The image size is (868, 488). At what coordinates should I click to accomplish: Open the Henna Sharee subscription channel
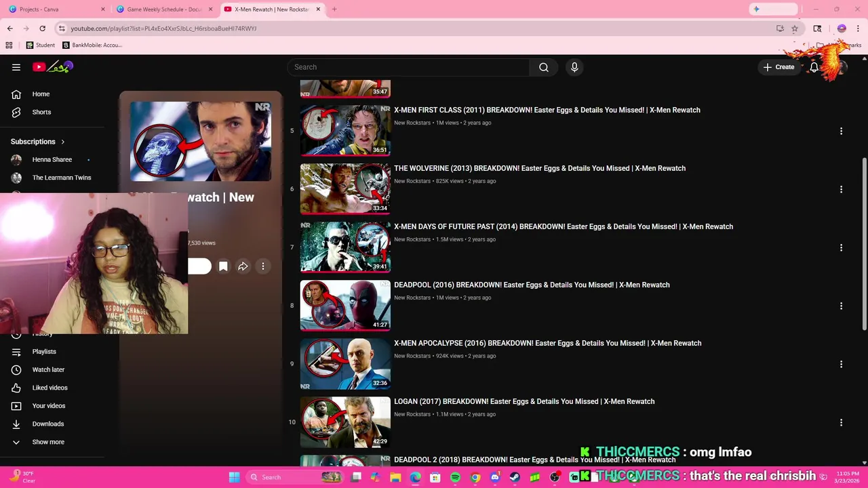52,160
